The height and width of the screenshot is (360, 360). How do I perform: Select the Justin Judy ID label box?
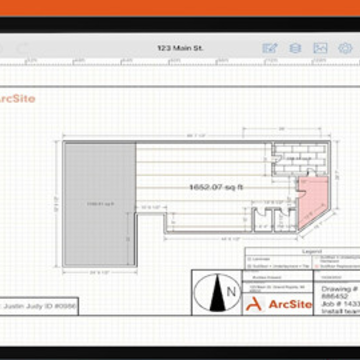coord(39,306)
